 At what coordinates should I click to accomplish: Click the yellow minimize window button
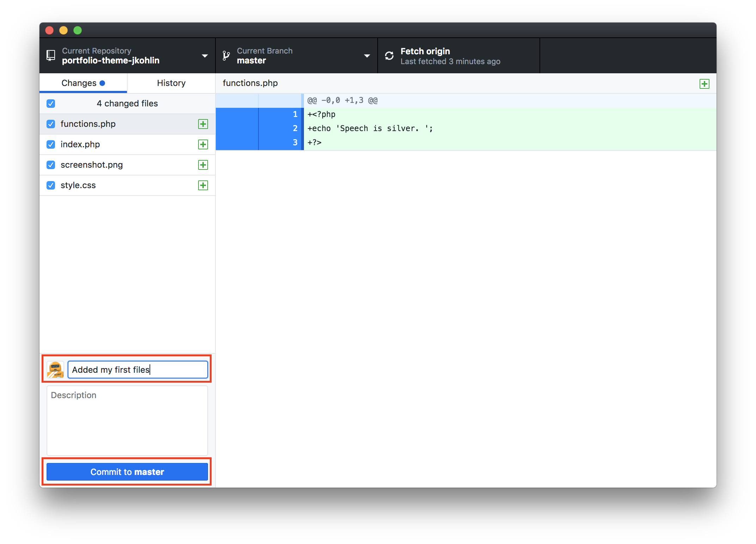tap(63, 30)
